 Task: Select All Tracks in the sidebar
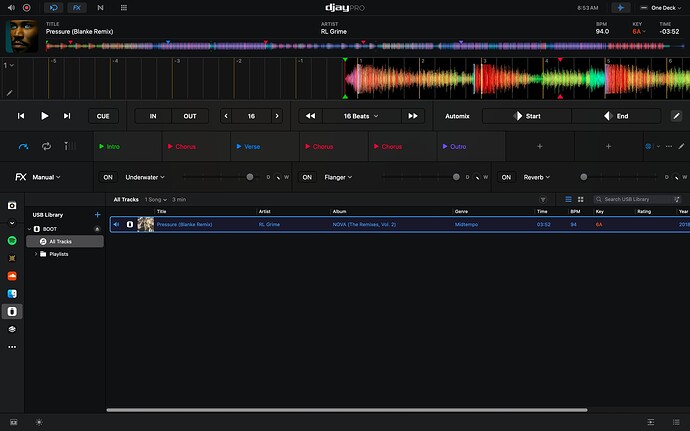65,241
